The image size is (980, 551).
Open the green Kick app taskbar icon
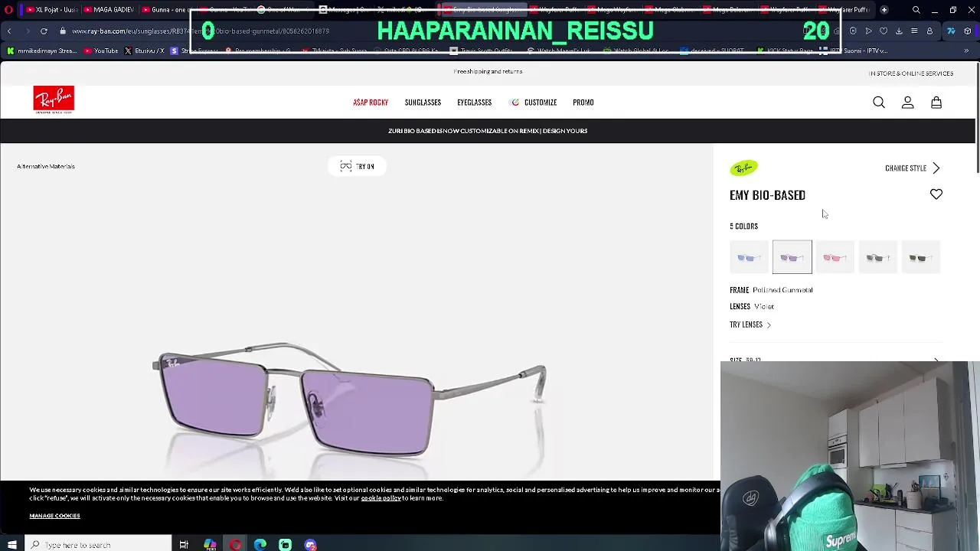coord(286,545)
